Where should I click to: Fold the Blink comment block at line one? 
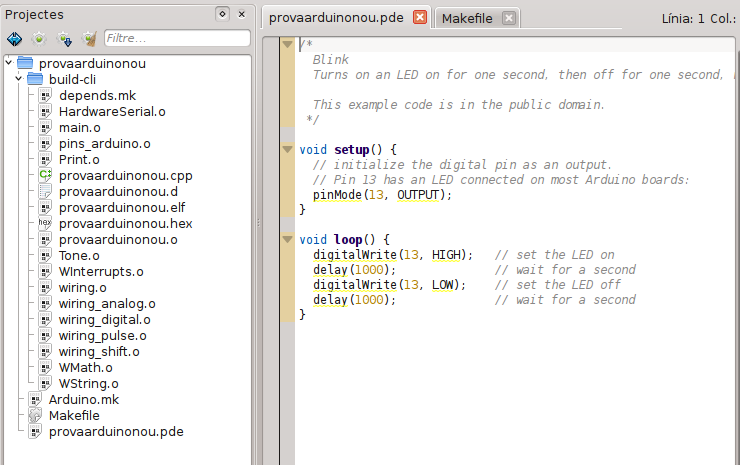point(287,44)
